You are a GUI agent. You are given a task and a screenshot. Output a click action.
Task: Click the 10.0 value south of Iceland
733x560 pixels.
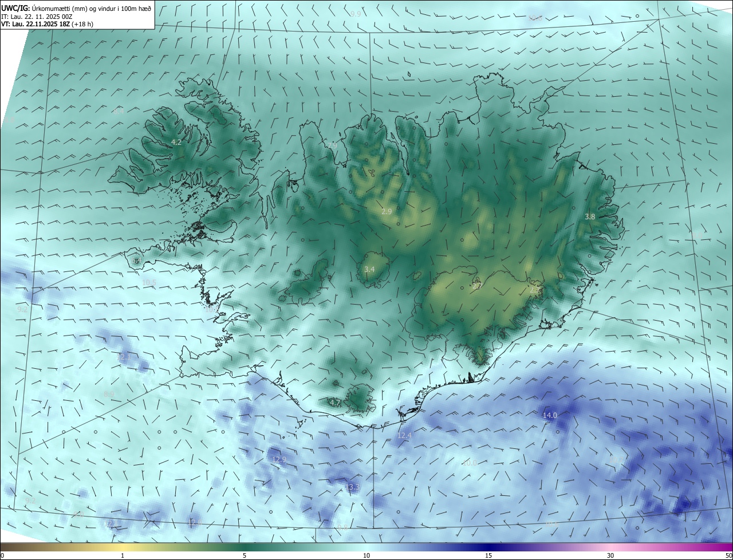point(470,463)
